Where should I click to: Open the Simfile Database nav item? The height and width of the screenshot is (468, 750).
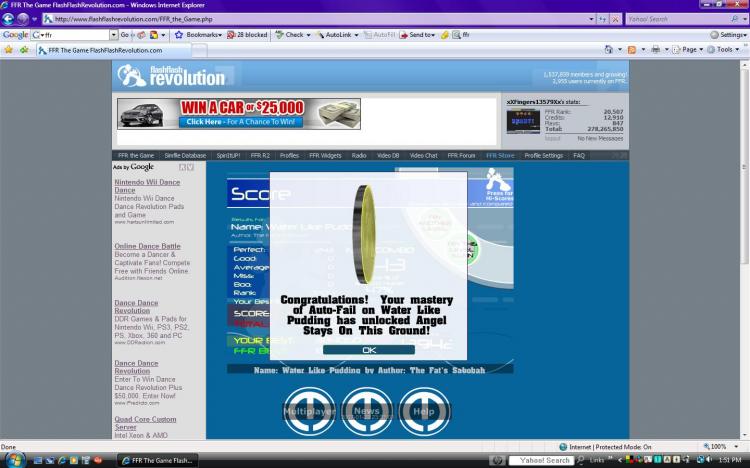[x=185, y=156]
